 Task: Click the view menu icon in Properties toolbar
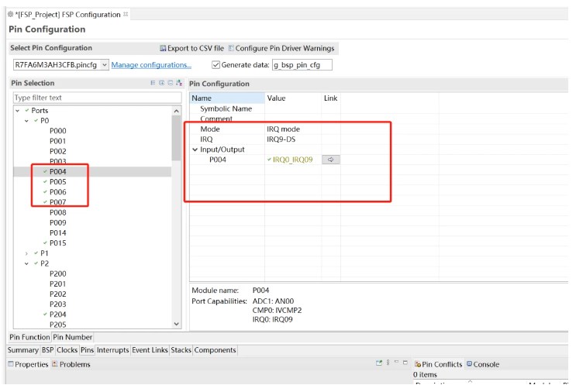tap(388, 363)
